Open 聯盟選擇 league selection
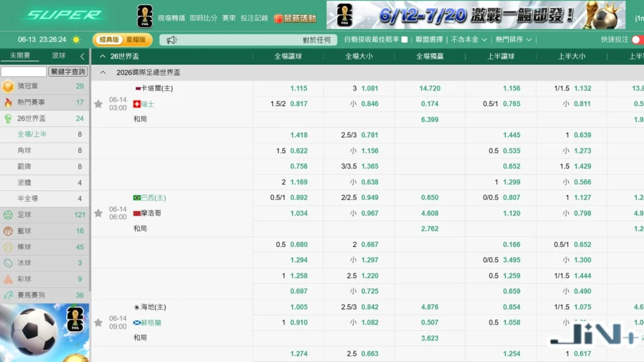Viewport: 644px width, 362px height. pyautogui.click(x=429, y=40)
